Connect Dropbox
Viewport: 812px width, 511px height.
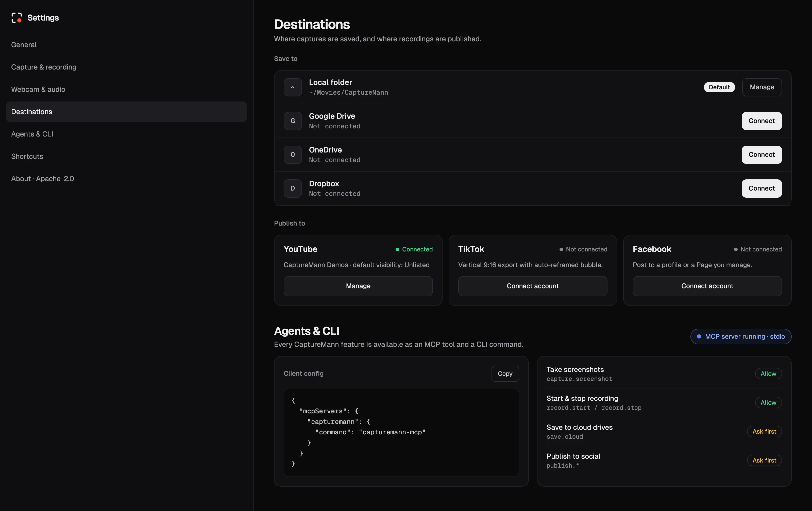click(x=762, y=189)
